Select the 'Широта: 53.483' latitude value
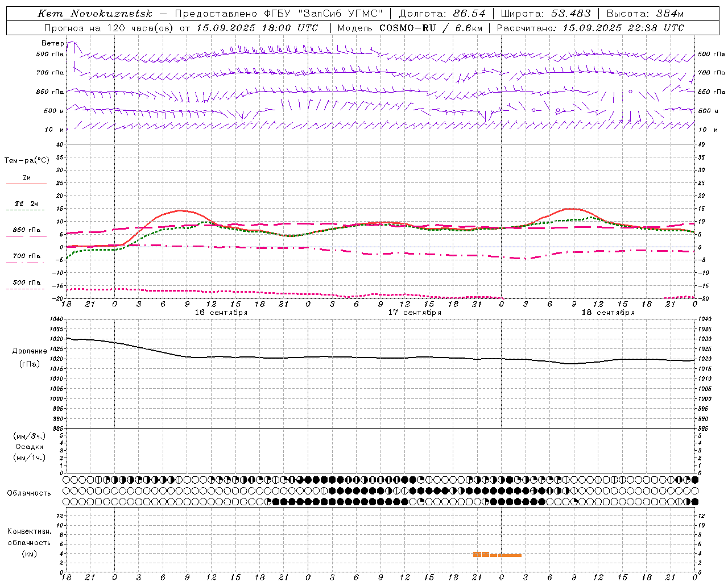The image size is (728, 582). click(x=546, y=14)
